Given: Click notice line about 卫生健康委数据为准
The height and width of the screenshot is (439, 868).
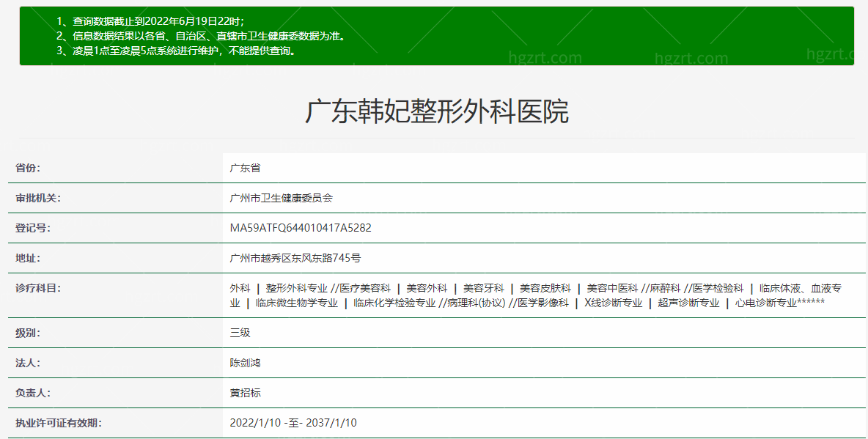Looking at the screenshot, I should (202, 37).
